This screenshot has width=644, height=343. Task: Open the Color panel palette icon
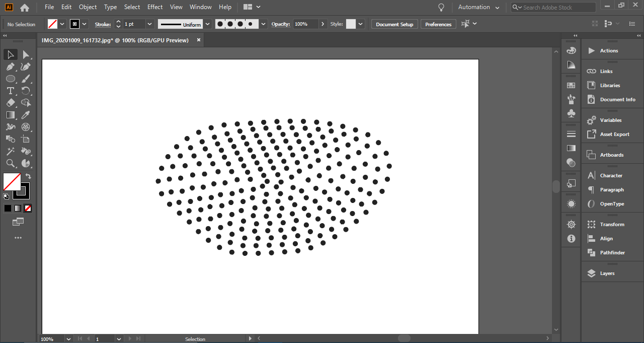click(571, 50)
